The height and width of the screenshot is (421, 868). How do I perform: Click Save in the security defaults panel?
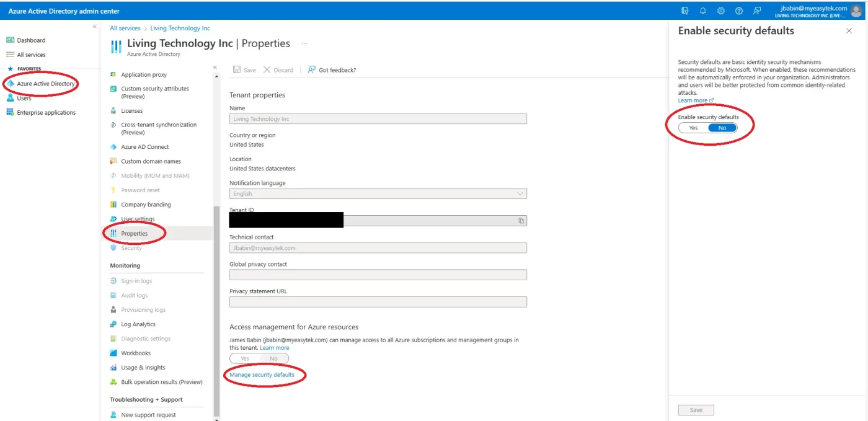point(696,410)
